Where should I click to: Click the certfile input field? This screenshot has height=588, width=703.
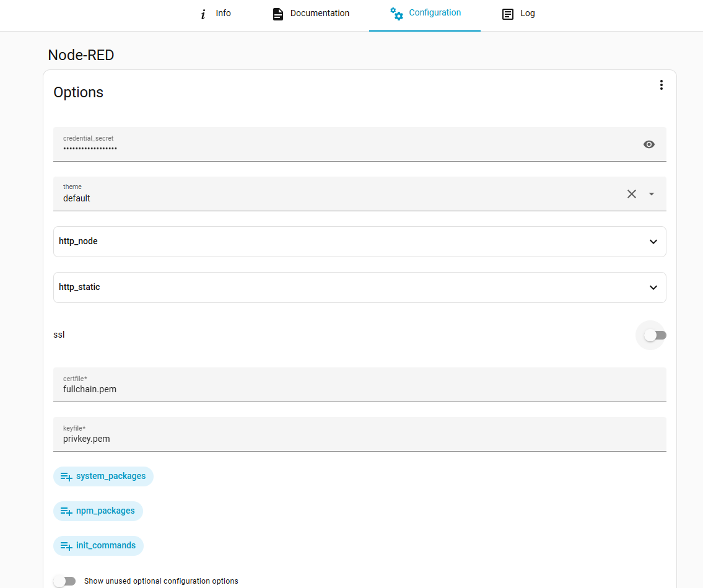(x=359, y=389)
